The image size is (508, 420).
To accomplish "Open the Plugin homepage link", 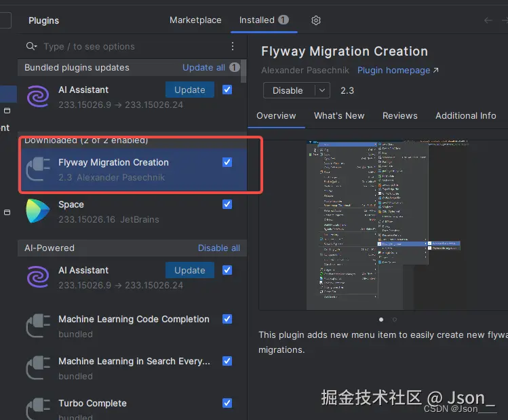I will pos(398,71).
